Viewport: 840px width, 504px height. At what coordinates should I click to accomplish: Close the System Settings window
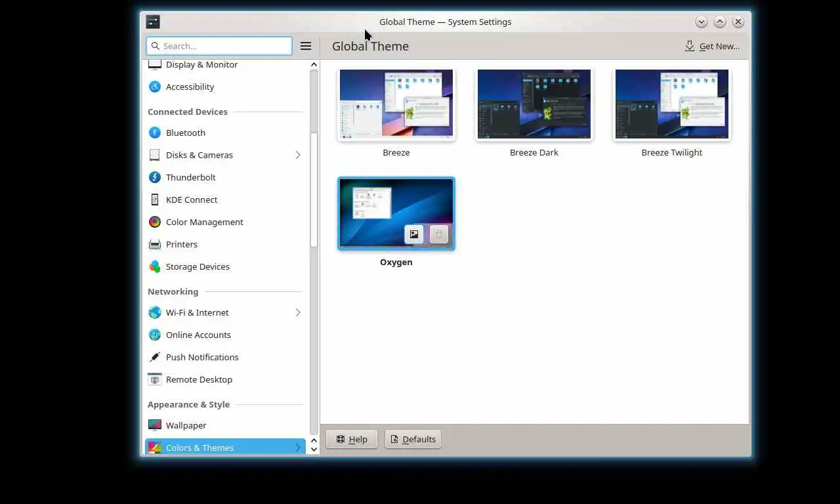[x=738, y=22]
